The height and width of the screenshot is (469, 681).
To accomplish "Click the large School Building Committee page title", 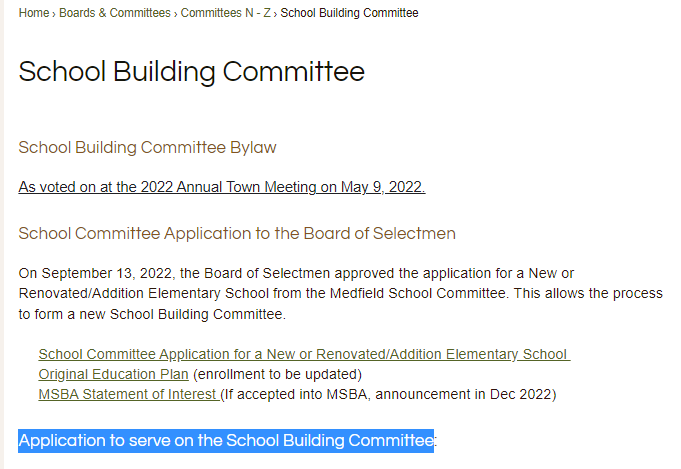I will [x=191, y=72].
